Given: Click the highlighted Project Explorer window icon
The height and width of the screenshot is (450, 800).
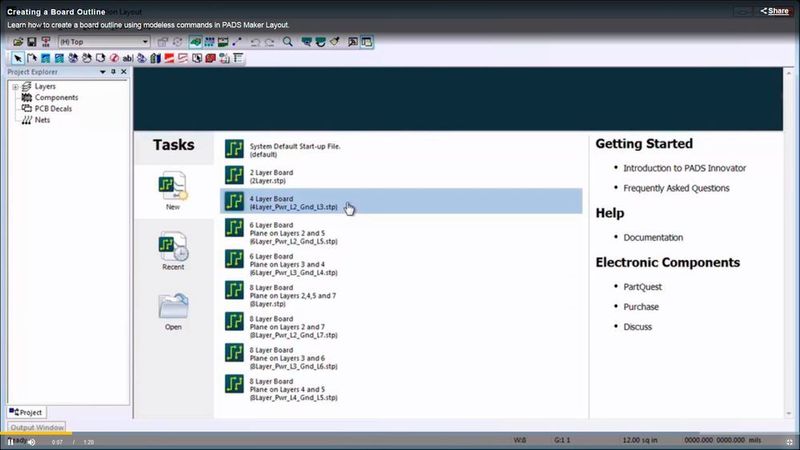Looking at the screenshot, I should (x=367, y=42).
